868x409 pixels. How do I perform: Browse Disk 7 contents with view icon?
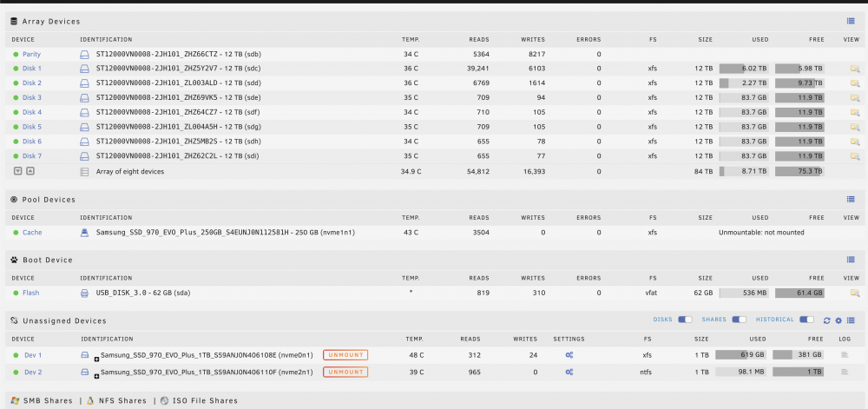click(x=855, y=156)
